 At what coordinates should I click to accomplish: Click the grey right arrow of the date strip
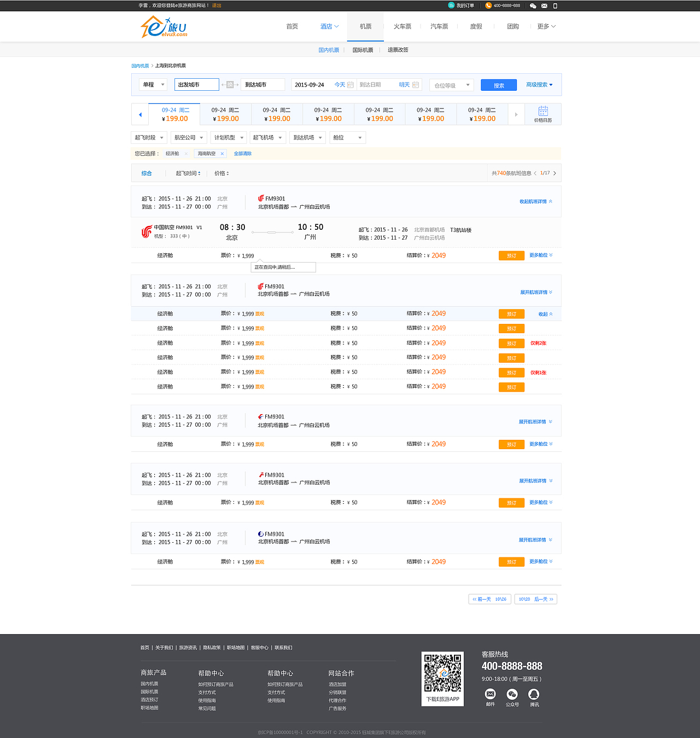point(516,114)
